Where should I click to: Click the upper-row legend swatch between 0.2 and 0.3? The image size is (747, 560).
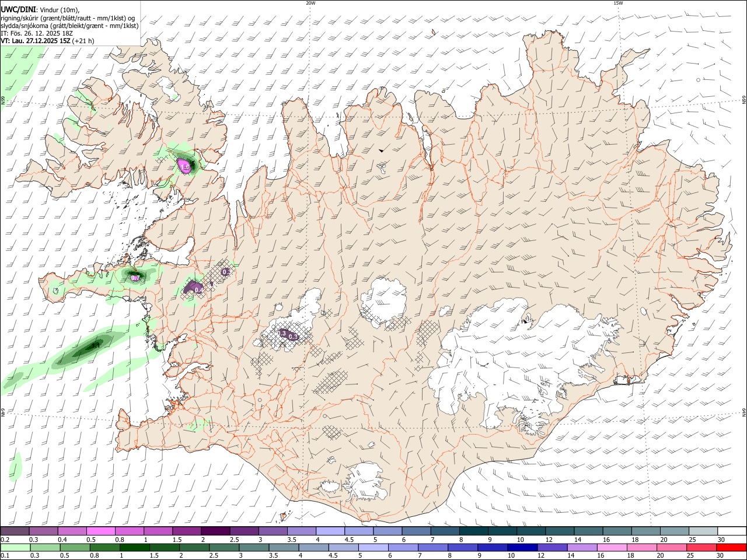(x=15, y=531)
